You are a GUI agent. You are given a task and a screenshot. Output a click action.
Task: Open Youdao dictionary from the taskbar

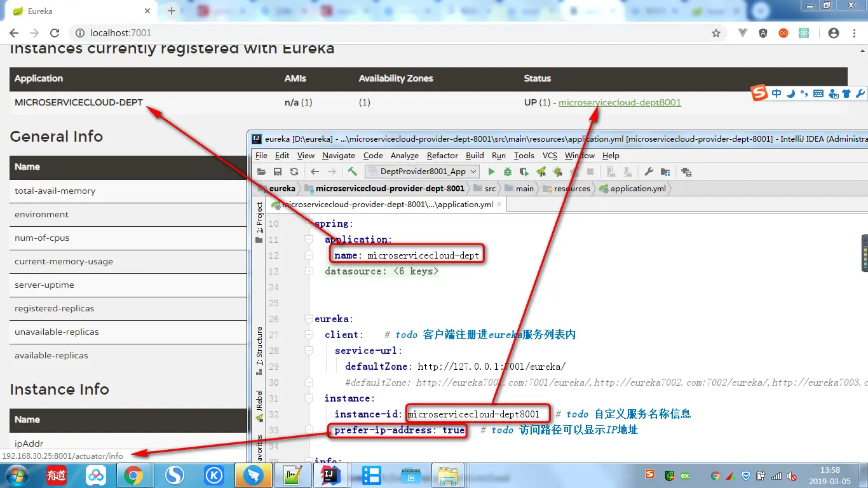(57, 475)
